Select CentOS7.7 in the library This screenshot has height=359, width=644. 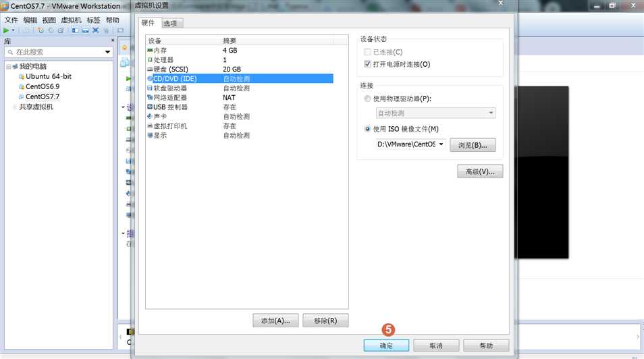pos(43,96)
